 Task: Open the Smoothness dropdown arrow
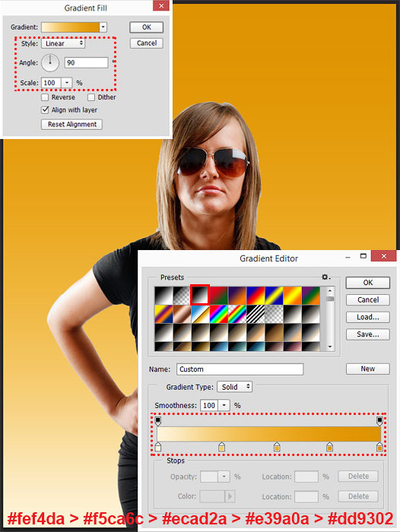224,405
